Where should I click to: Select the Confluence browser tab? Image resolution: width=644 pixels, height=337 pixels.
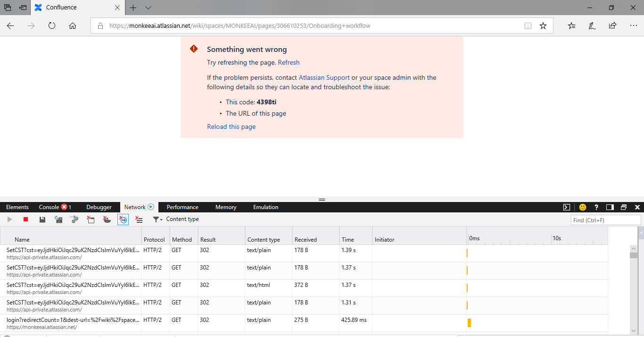coord(79,8)
